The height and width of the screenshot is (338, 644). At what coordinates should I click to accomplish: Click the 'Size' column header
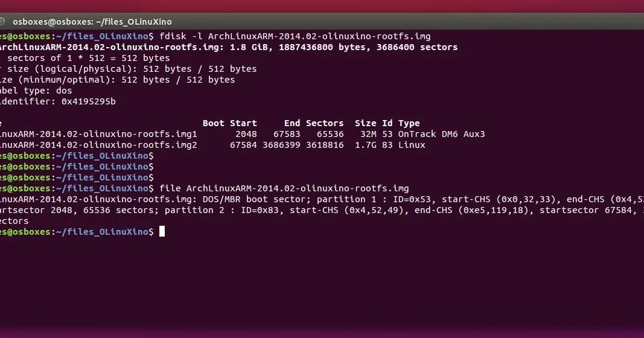(366, 123)
